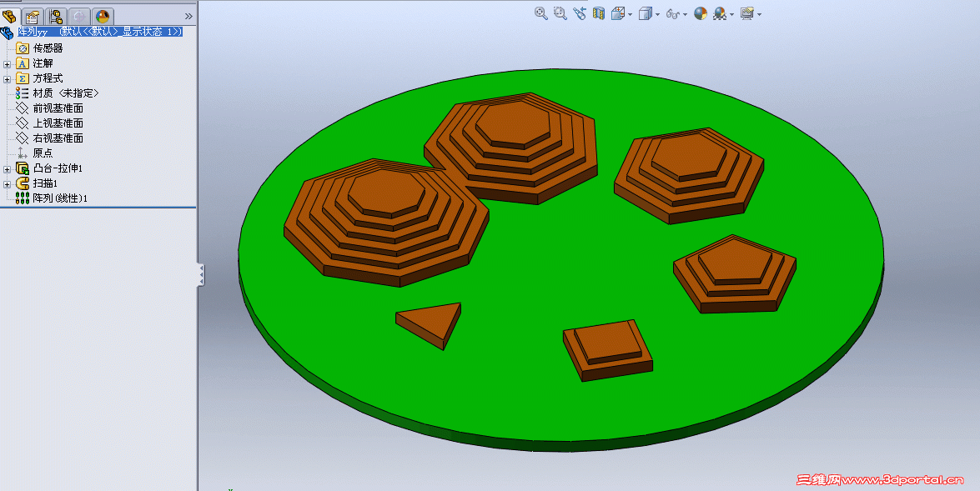980x491 pixels.
Task: Click the Apply Scene icon
Action: click(720, 13)
